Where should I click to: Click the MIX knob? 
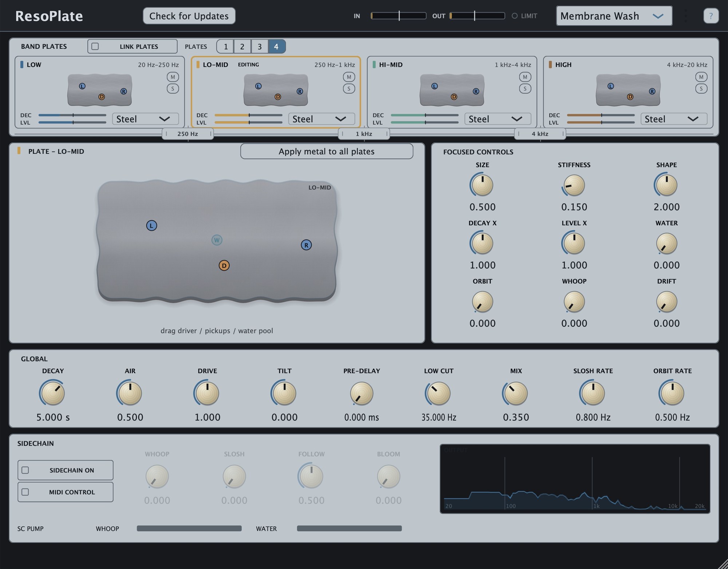(x=516, y=393)
